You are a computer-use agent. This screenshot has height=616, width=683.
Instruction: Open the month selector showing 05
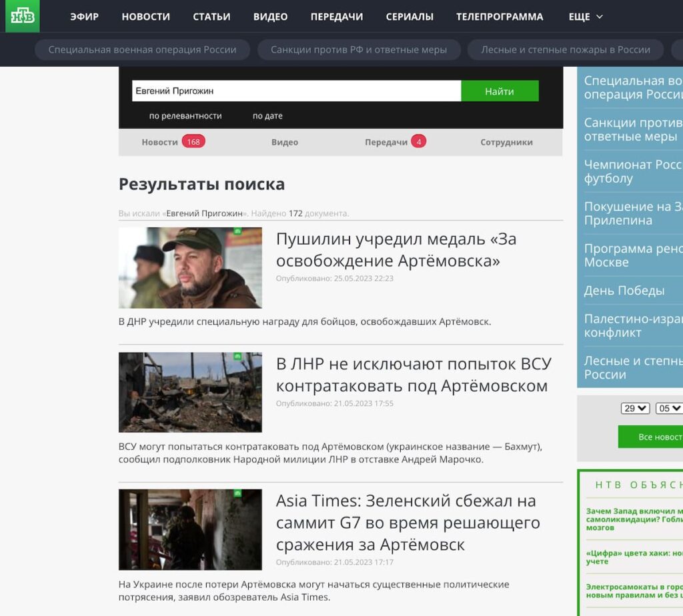point(669,408)
